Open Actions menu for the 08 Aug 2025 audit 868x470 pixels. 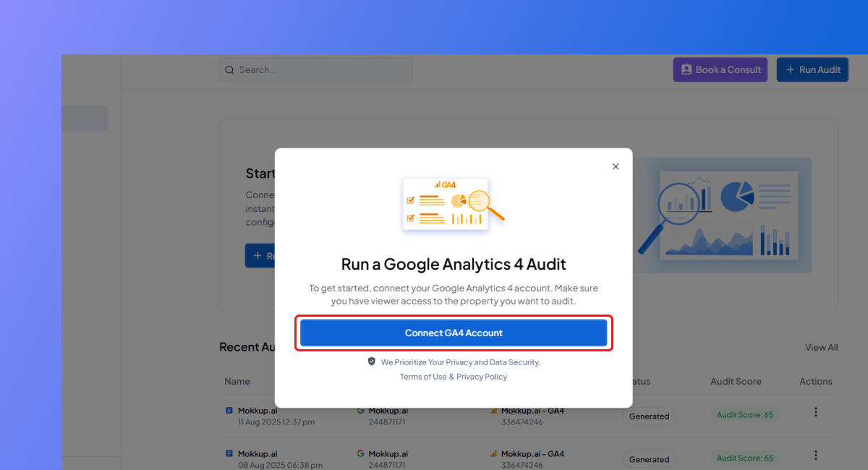pos(816,456)
